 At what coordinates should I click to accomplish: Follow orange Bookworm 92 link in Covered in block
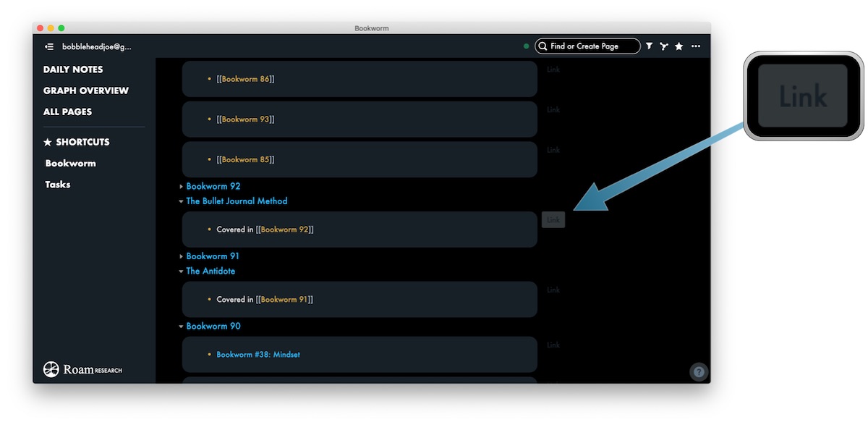284,230
